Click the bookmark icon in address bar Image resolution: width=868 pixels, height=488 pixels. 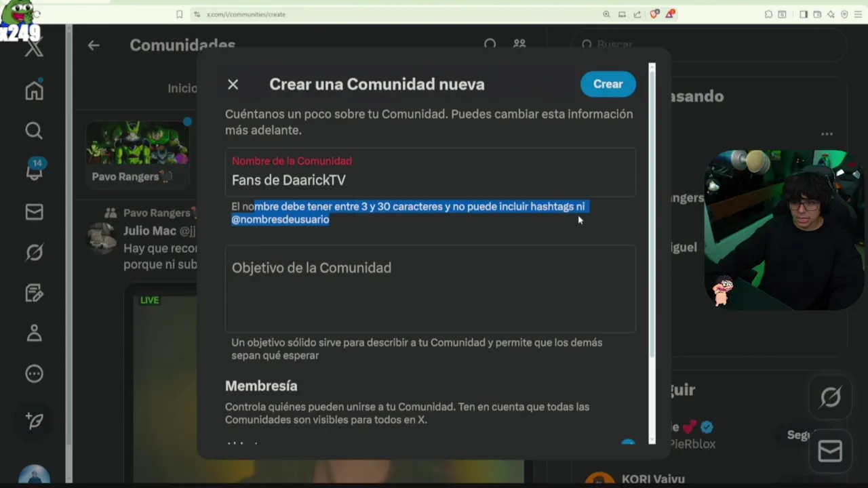click(179, 14)
